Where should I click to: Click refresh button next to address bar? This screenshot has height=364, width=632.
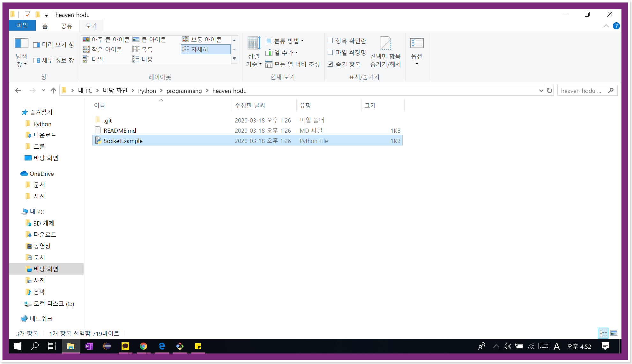(x=550, y=91)
